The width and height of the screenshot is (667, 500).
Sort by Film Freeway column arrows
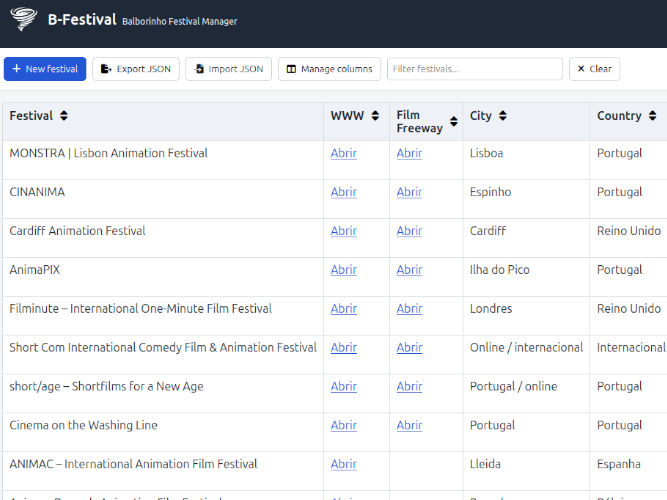pyautogui.click(x=454, y=122)
